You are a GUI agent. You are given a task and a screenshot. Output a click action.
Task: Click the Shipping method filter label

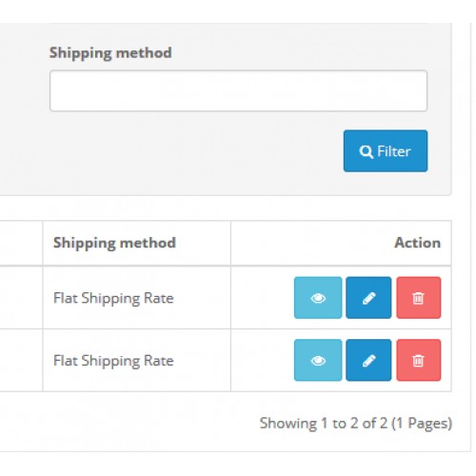click(x=110, y=52)
